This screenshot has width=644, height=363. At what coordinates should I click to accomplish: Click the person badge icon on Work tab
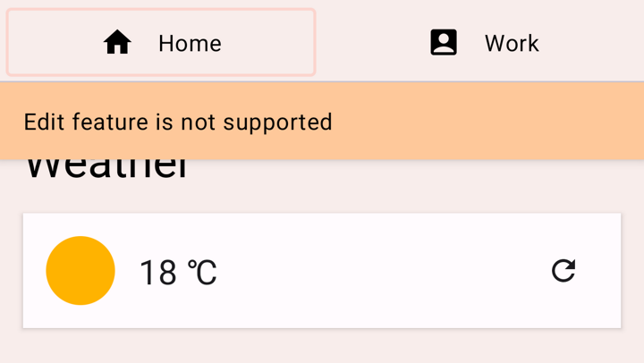click(x=444, y=43)
